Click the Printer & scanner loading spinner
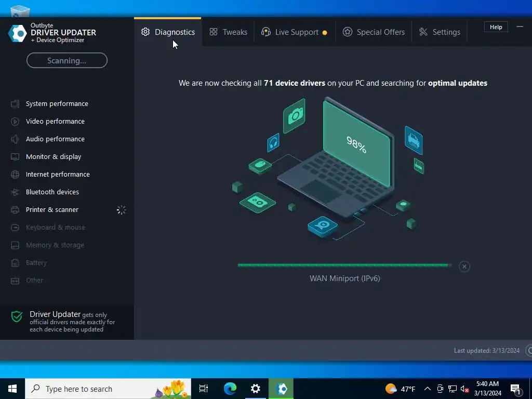 tap(121, 210)
